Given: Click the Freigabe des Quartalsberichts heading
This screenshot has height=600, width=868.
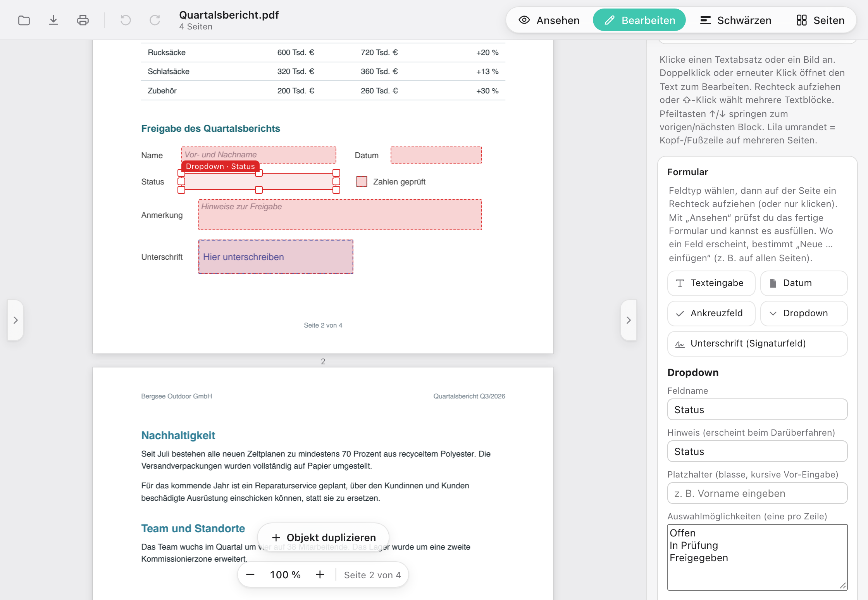Looking at the screenshot, I should 210,129.
